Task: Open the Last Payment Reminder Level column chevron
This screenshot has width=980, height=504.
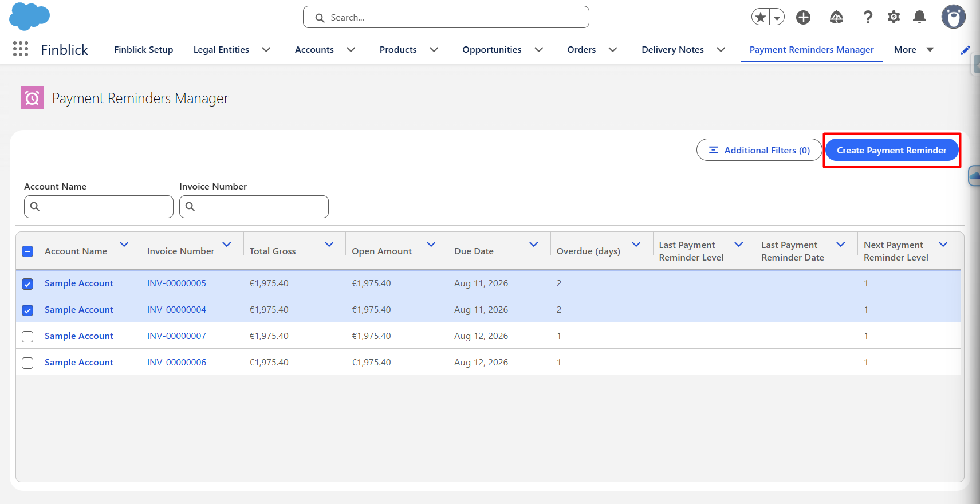Action: [x=739, y=245]
